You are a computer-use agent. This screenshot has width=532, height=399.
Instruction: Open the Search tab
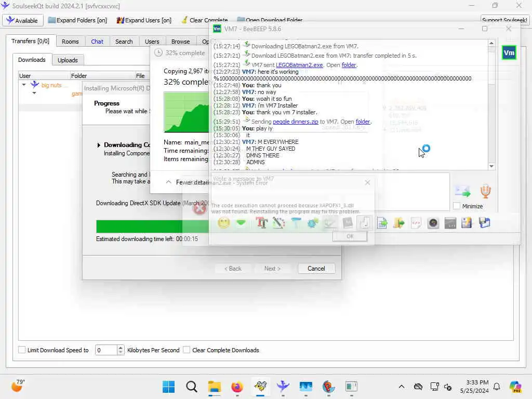124,42
